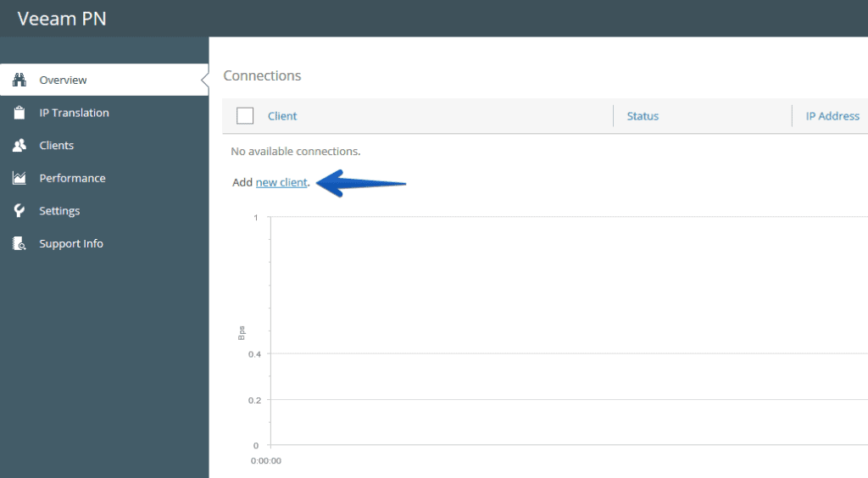
Task: Sort connections by the Client column header
Action: [282, 116]
